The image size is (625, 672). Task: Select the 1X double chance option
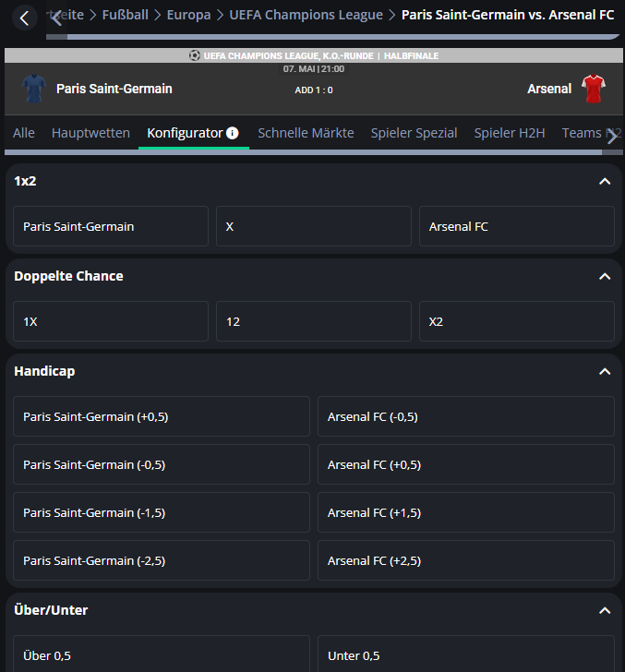[x=111, y=321]
